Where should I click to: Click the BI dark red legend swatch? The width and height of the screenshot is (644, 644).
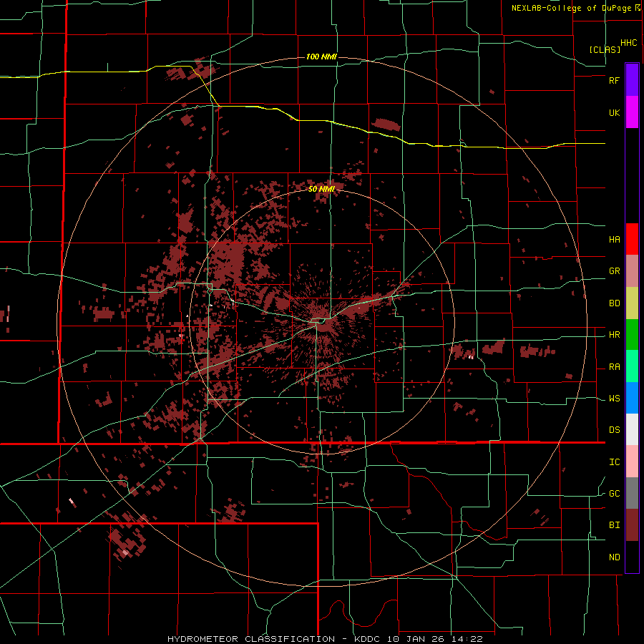click(632, 525)
